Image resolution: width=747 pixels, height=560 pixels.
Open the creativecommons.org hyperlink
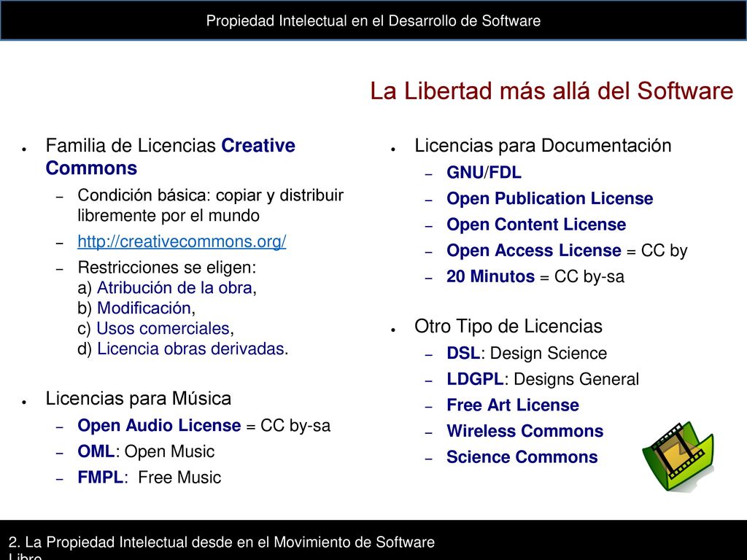[x=182, y=241]
